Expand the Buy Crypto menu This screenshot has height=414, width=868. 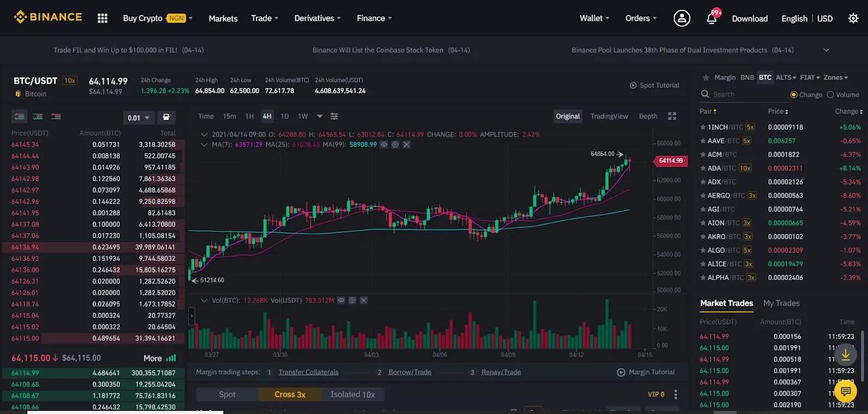(157, 18)
